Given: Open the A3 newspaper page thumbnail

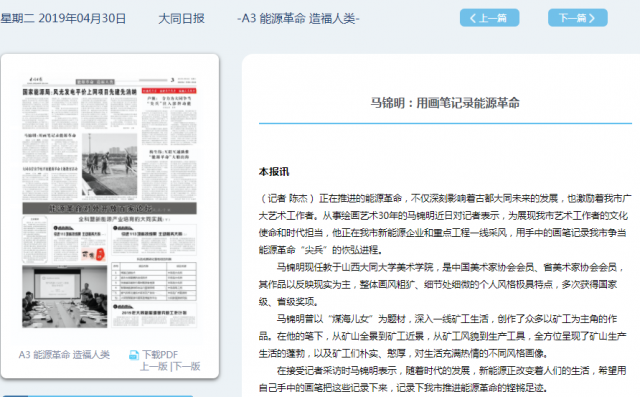Looking at the screenshot, I should point(109,202).
